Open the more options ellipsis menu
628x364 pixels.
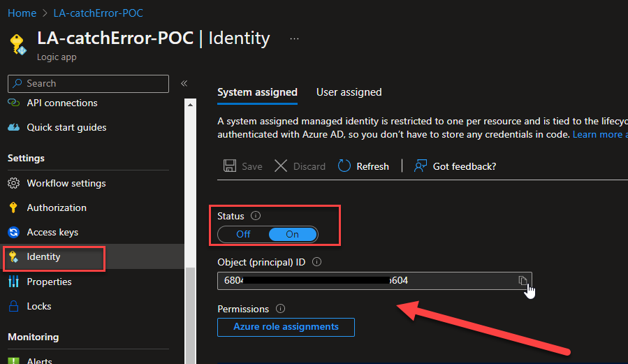click(294, 38)
